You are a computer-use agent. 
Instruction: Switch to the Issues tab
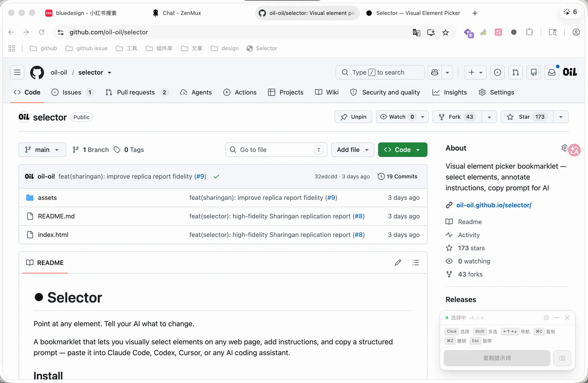tap(72, 92)
